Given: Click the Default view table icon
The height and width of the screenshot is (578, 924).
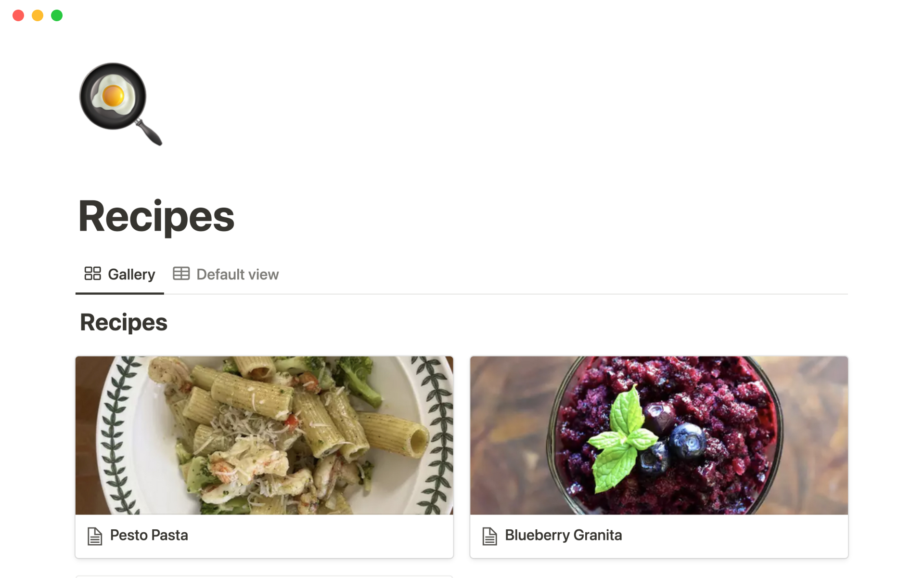Looking at the screenshot, I should point(181,274).
